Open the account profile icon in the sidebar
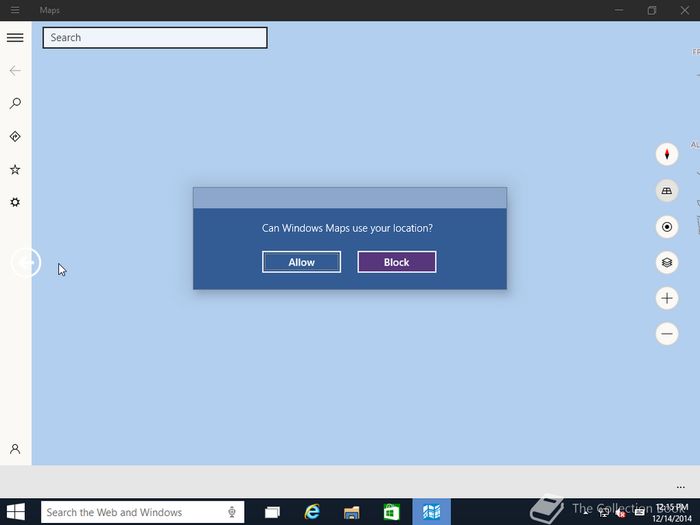The height and width of the screenshot is (525, 700). (15, 449)
